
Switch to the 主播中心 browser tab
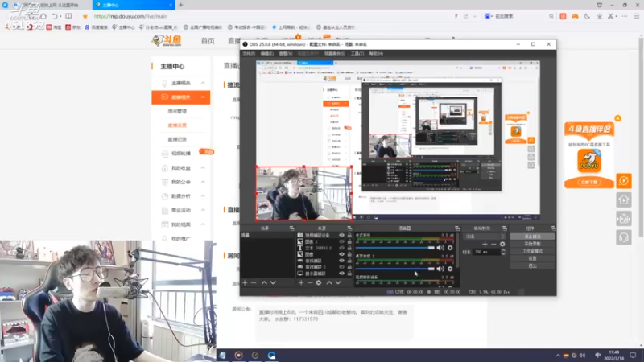pyautogui.click(x=134, y=5)
